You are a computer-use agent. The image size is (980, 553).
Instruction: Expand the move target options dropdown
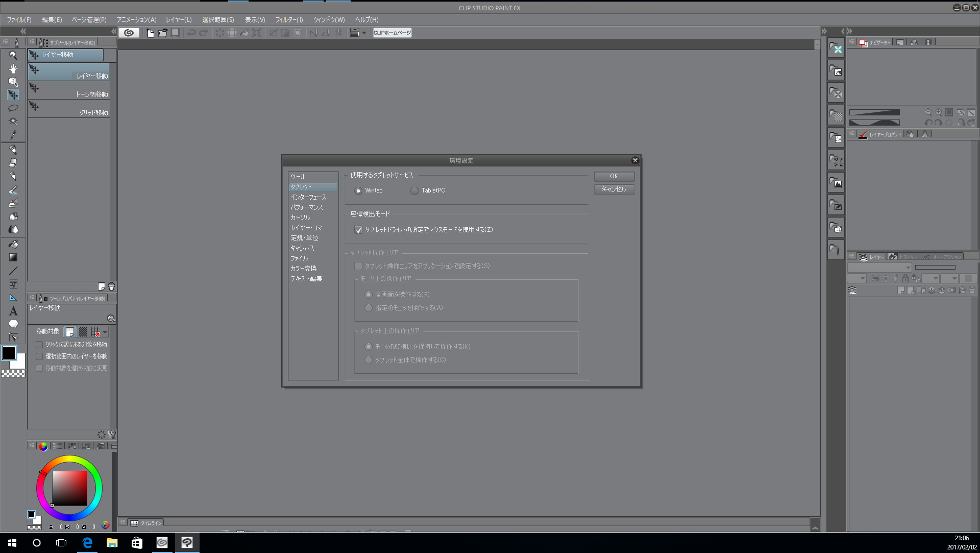(105, 332)
